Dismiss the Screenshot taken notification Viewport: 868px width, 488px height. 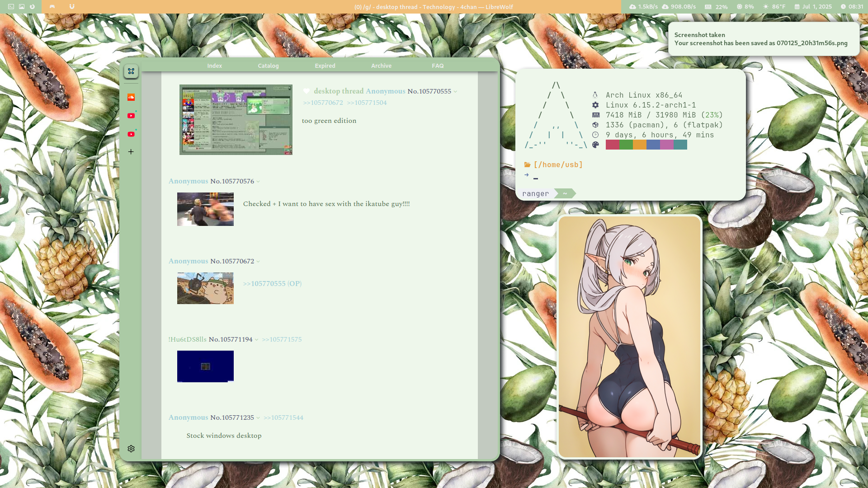click(764, 39)
